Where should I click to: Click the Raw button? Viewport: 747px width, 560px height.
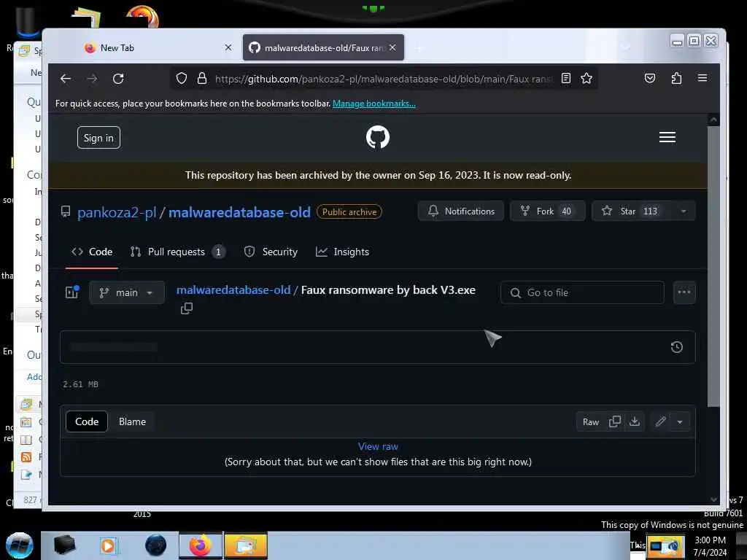(x=591, y=422)
